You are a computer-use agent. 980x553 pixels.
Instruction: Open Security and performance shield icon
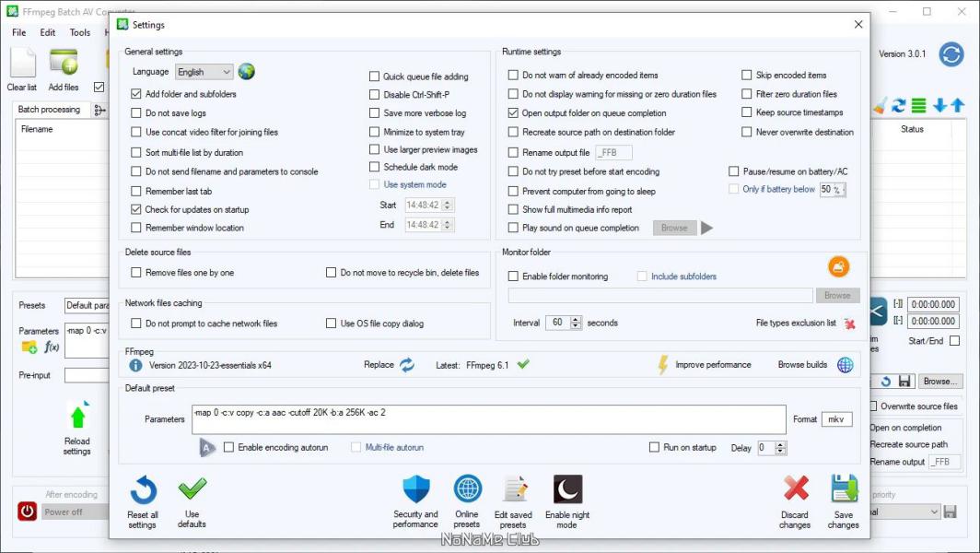416,488
